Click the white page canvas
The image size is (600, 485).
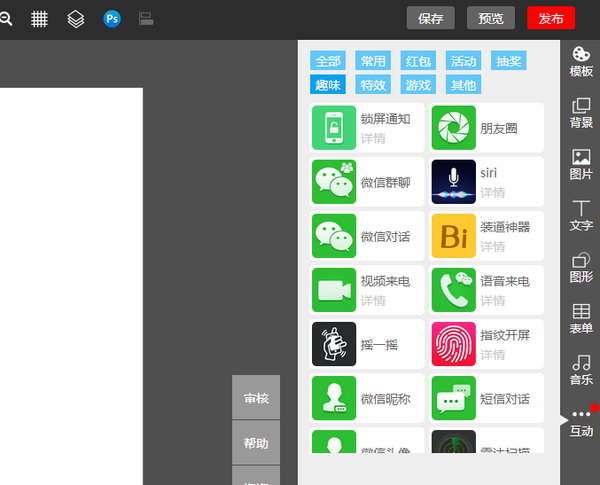point(71,286)
